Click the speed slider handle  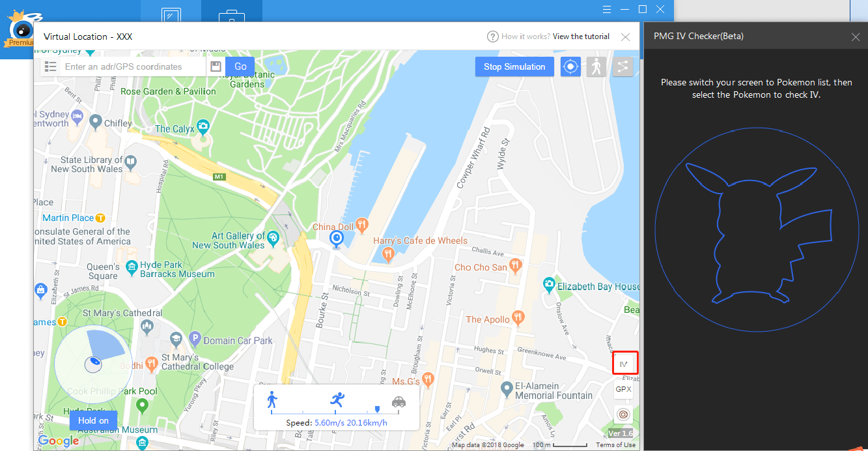point(377,409)
